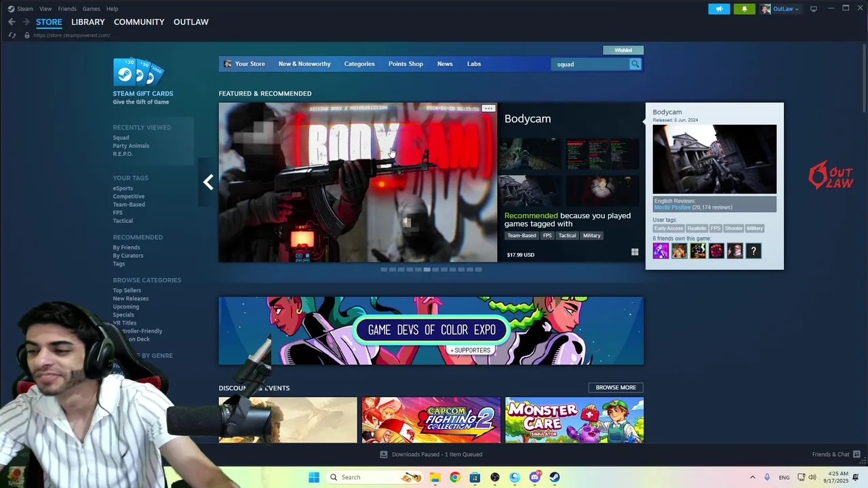
Task: Select the STORE tab
Action: click(49, 22)
